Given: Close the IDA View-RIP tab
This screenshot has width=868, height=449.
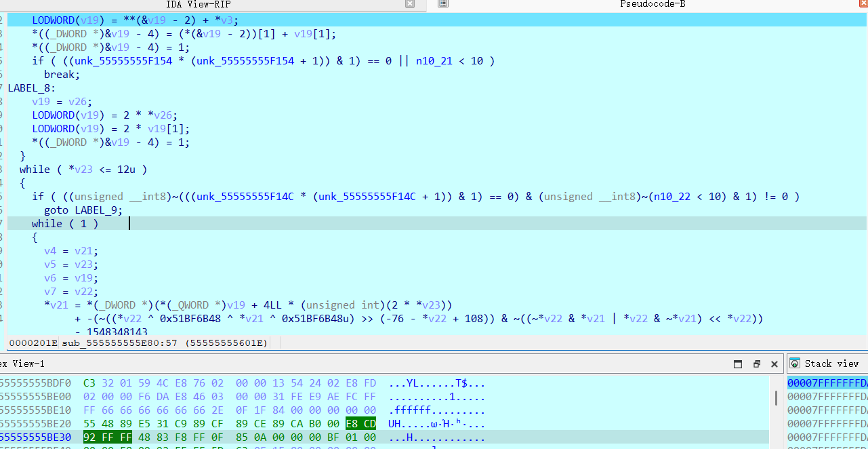Looking at the screenshot, I should click(409, 4).
